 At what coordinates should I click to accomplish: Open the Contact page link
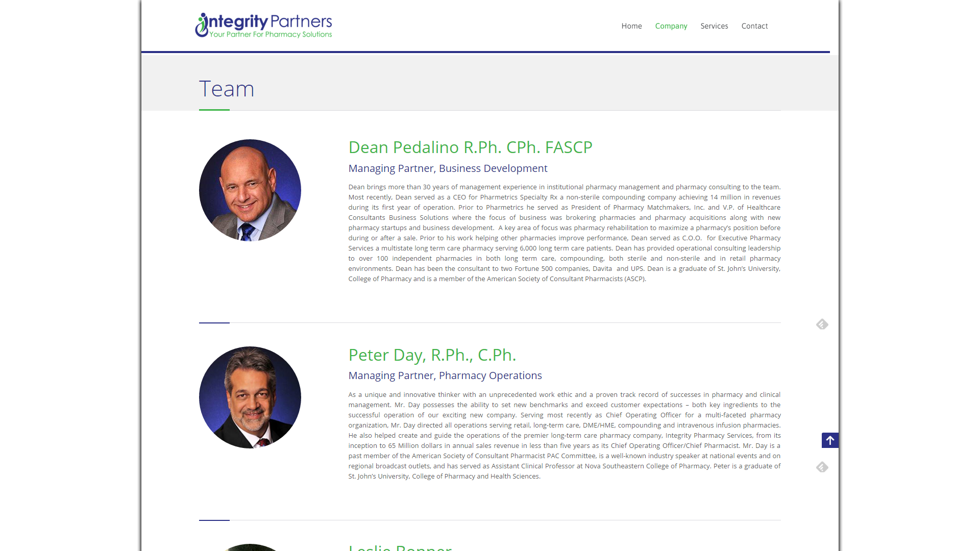click(x=754, y=26)
